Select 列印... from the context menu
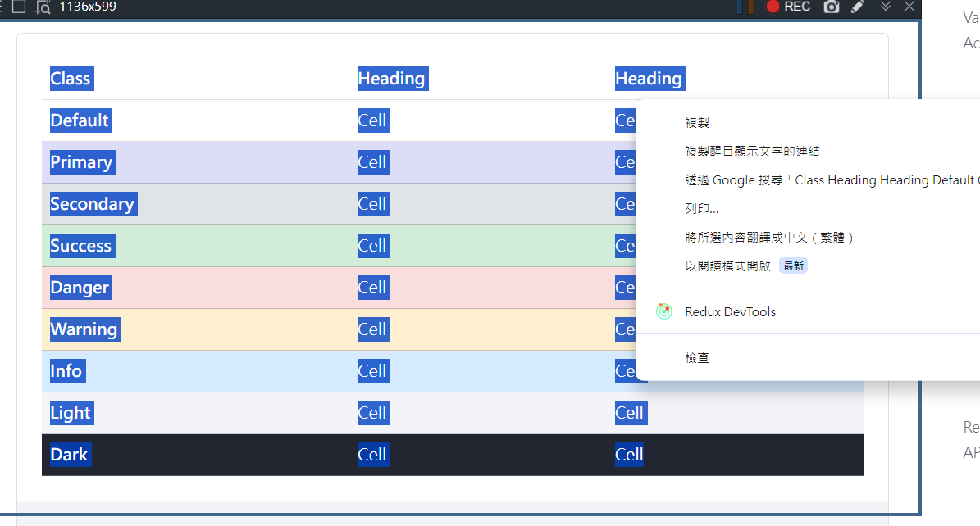 click(x=702, y=209)
